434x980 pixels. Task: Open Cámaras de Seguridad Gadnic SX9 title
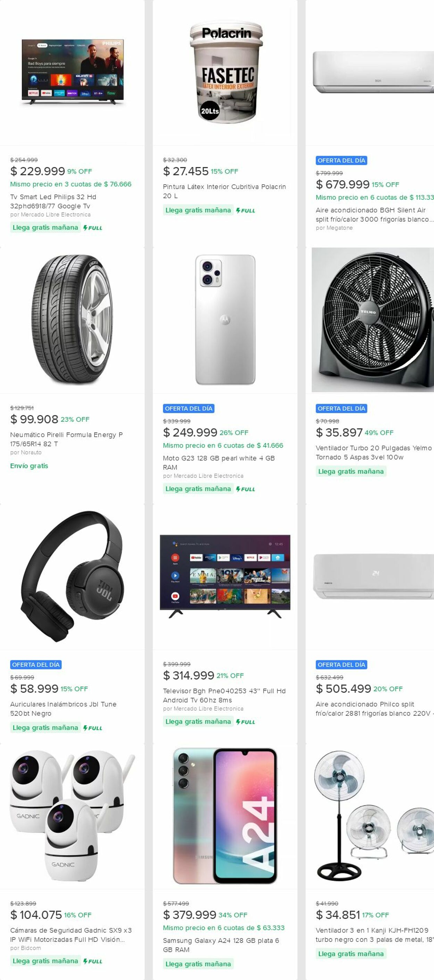[x=71, y=935]
